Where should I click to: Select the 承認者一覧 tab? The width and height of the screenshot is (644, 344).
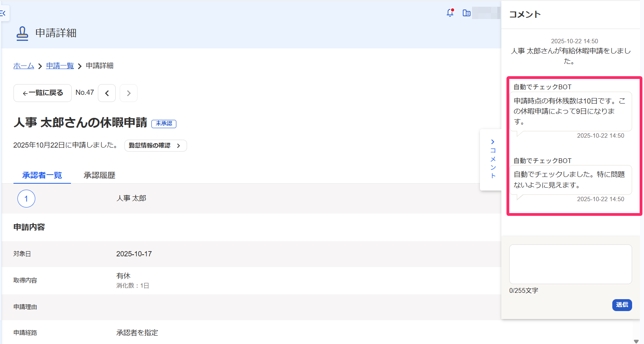pyautogui.click(x=42, y=175)
